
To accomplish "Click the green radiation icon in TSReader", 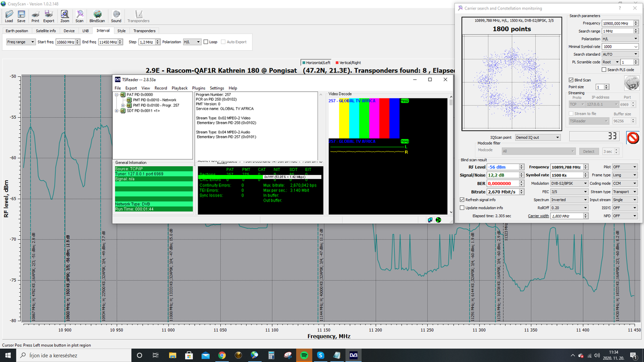I will point(439,220).
